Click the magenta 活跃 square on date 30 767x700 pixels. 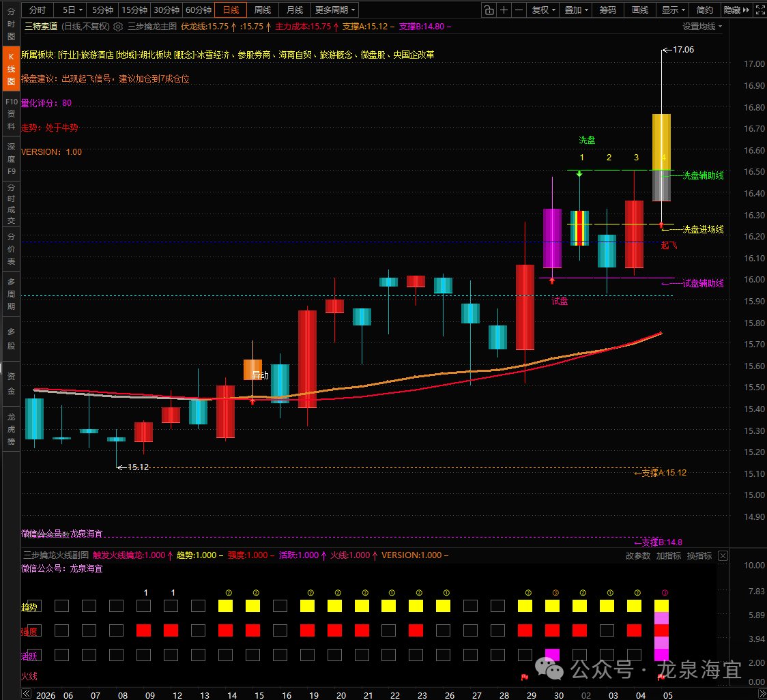[x=552, y=655]
